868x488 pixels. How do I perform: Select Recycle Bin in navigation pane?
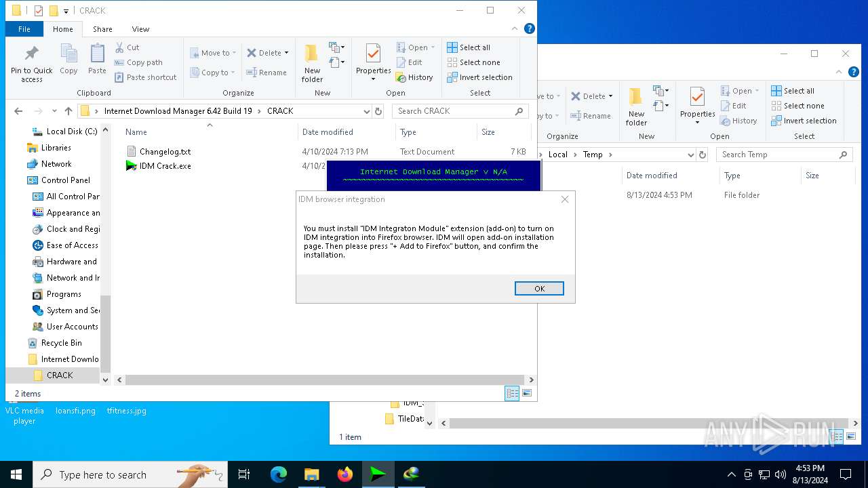click(54, 343)
